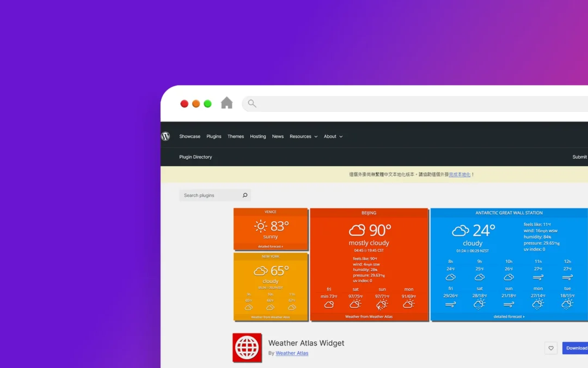
Task: Expand the Resources dropdown menu
Action: pyautogui.click(x=303, y=136)
